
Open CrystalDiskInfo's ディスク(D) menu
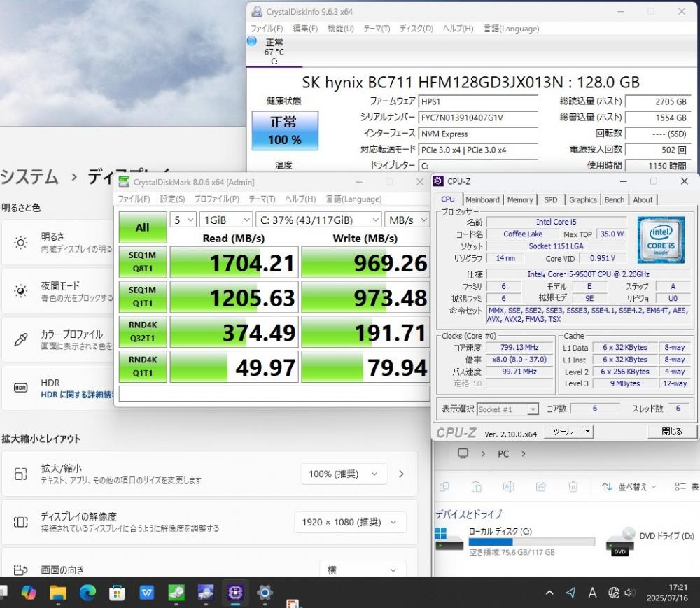tap(416, 29)
